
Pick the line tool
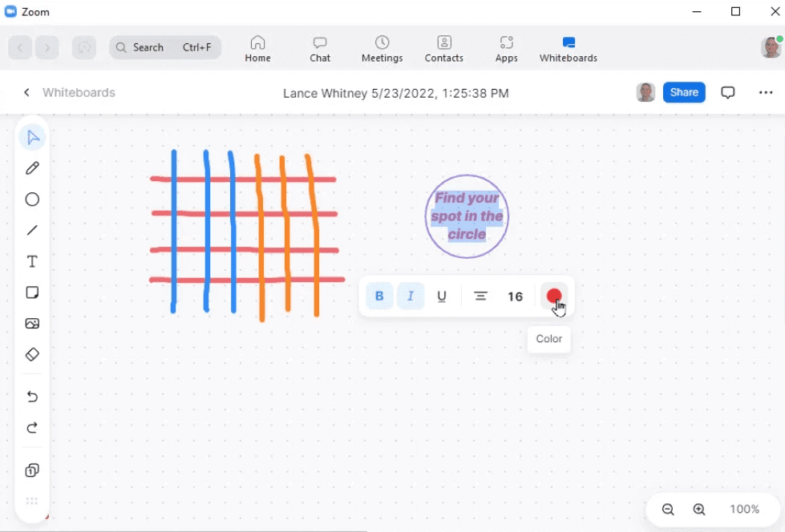[33, 230]
